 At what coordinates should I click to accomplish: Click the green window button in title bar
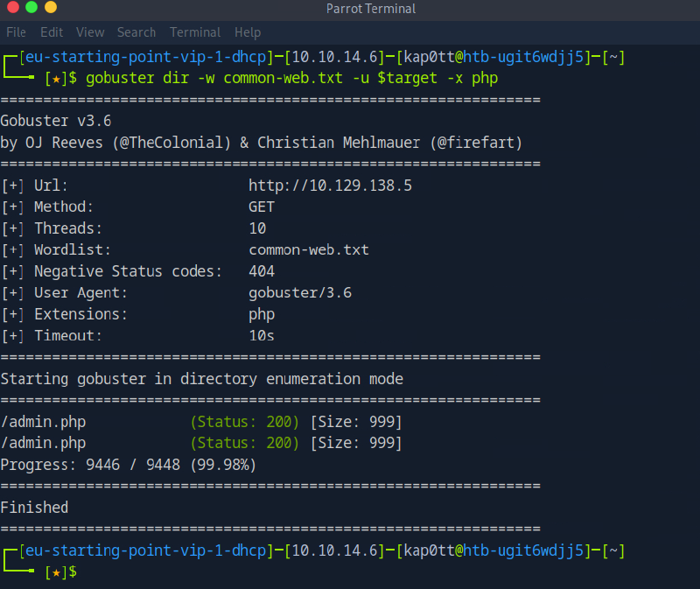click(x=31, y=9)
